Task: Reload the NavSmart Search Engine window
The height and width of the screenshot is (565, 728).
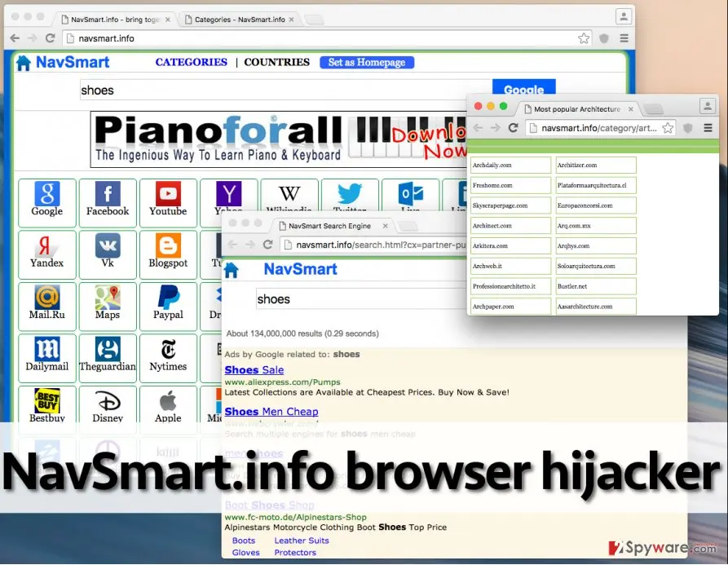Action: pos(268,245)
